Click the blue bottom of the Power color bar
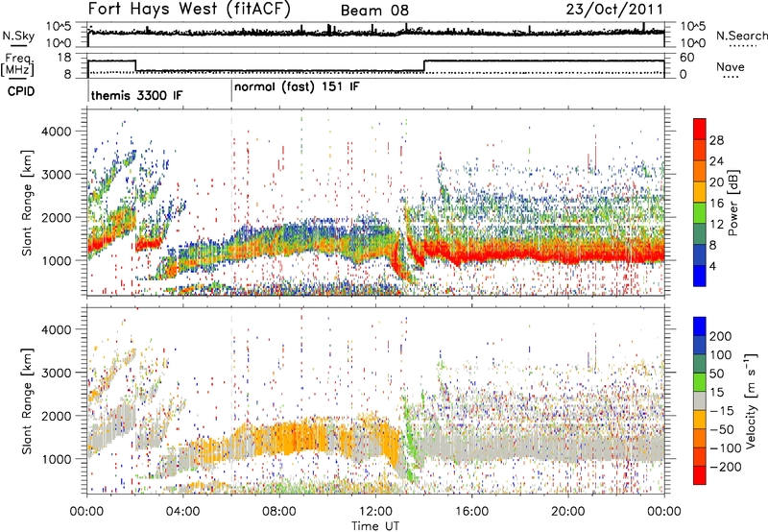This screenshot has height=532, width=768. click(x=700, y=276)
